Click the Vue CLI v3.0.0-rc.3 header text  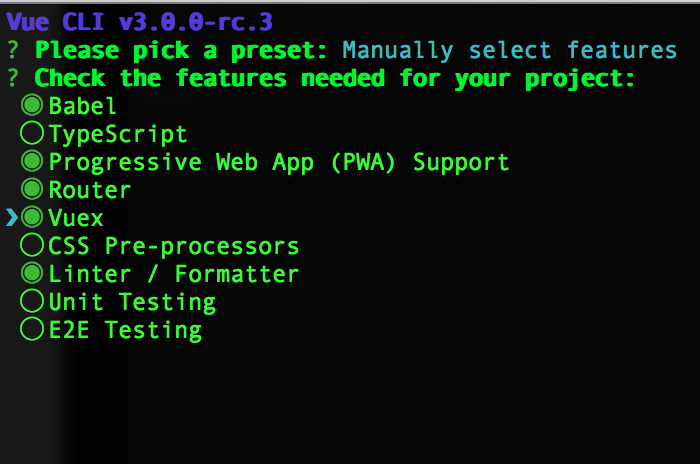pos(138,21)
